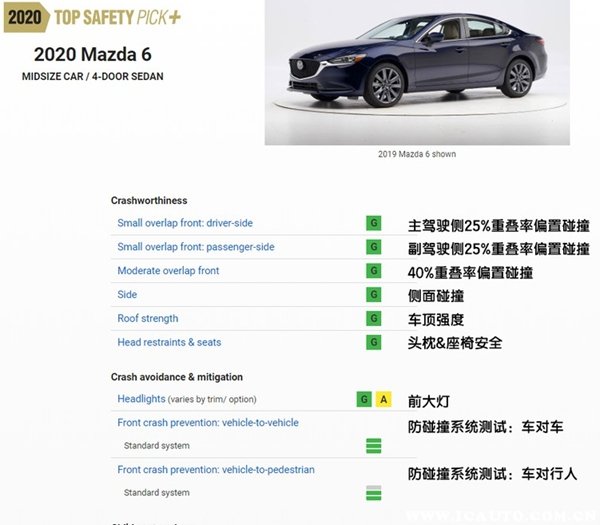Open the Moderate overlap front details link
Image resolution: width=600 pixels, height=525 pixels.
[168, 271]
